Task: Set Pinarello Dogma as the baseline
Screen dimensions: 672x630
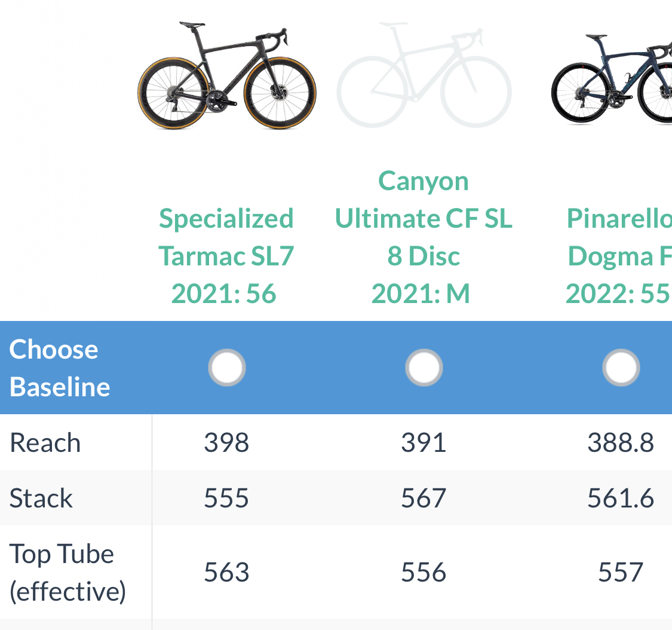Action: [x=621, y=368]
